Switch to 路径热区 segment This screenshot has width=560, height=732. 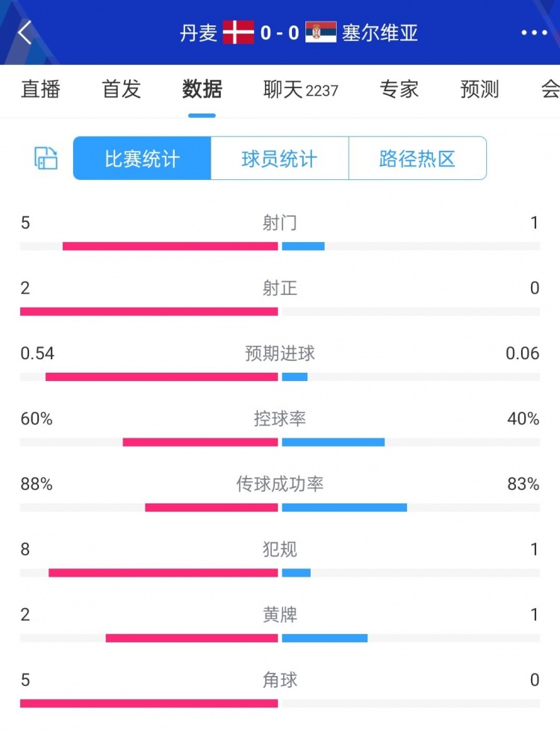point(417,158)
